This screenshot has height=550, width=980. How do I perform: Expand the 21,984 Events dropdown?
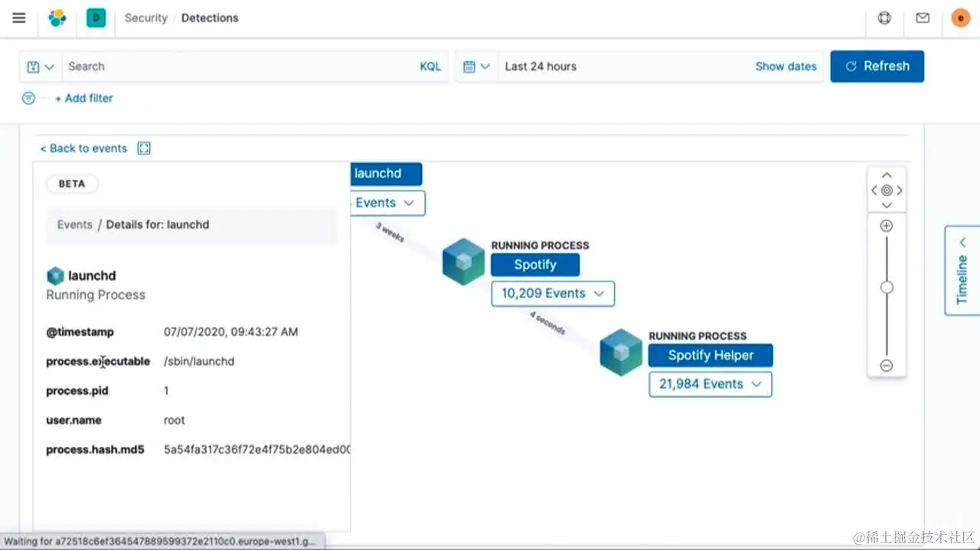tap(710, 384)
